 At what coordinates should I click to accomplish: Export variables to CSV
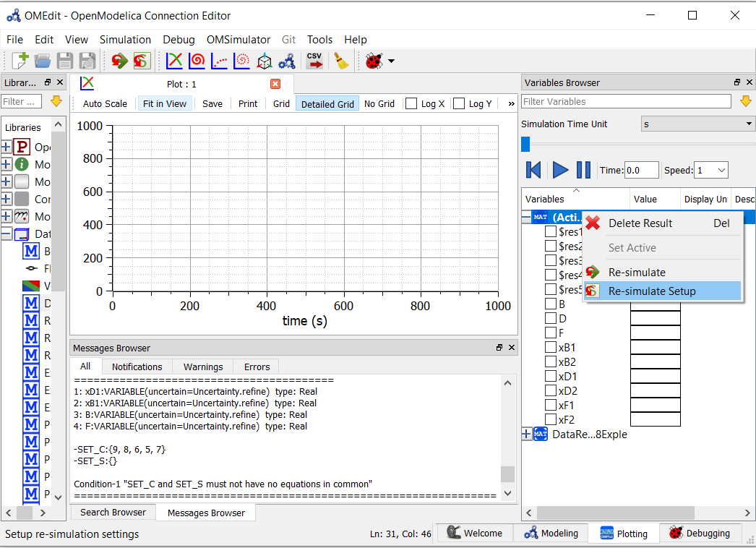click(314, 61)
